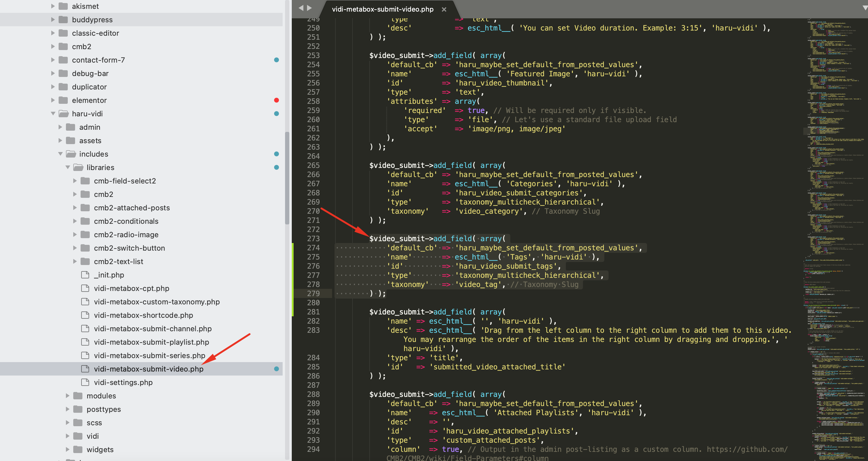Go back with the tab left arrow
The height and width of the screenshot is (461, 868).
301,8
